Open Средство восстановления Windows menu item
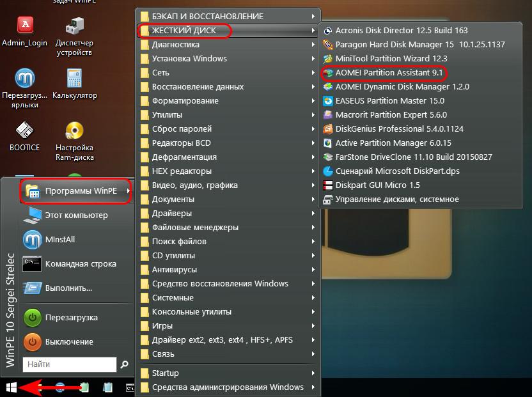 [228, 284]
